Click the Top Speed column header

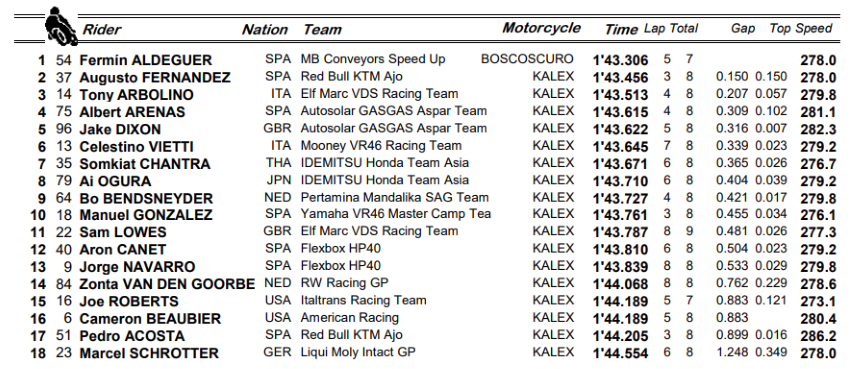(801, 28)
